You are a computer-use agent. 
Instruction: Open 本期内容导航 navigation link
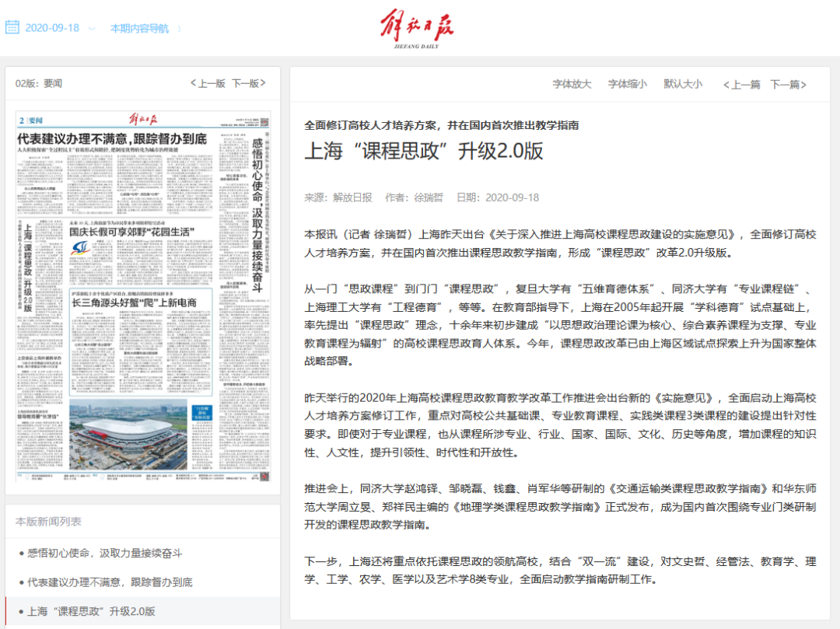tap(139, 28)
